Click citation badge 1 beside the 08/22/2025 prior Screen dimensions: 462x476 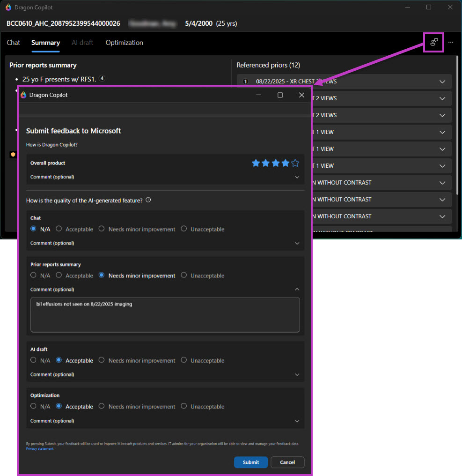245,81
